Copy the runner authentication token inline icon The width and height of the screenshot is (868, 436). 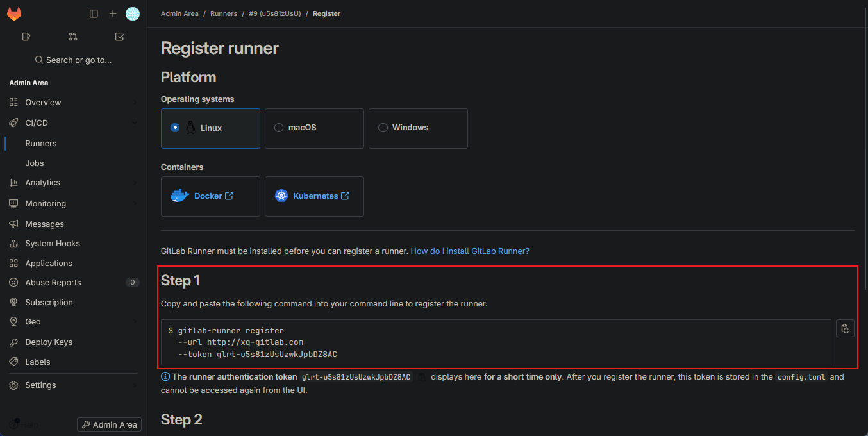(422, 378)
